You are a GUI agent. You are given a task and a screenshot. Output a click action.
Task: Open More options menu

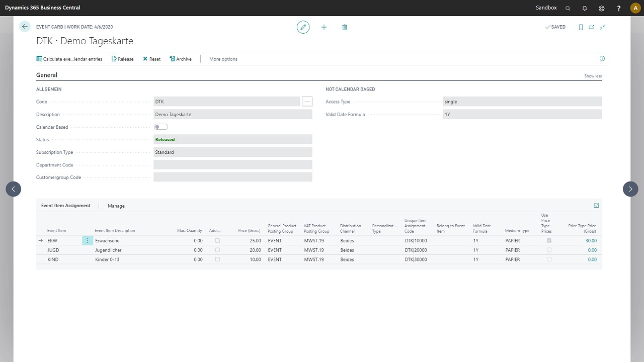(x=223, y=59)
